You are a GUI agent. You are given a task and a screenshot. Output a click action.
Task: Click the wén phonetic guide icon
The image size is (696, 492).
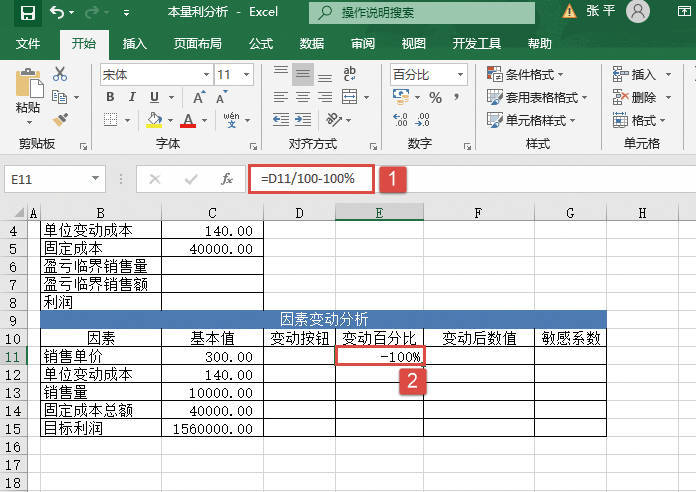[231, 119]
